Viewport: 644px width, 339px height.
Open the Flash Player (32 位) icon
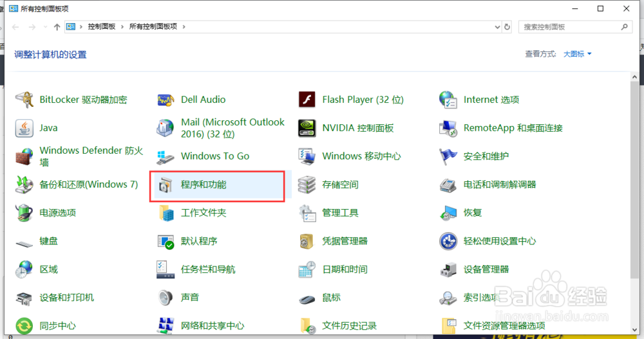[307, 100]
